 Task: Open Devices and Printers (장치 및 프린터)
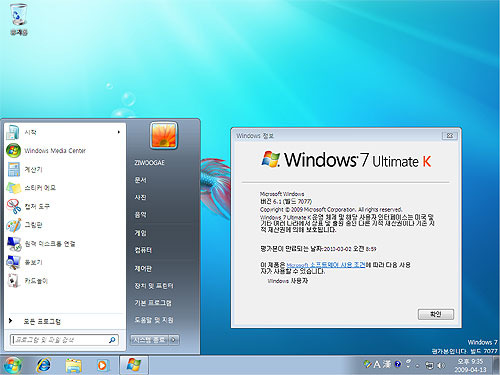click(x=154, y=286)
